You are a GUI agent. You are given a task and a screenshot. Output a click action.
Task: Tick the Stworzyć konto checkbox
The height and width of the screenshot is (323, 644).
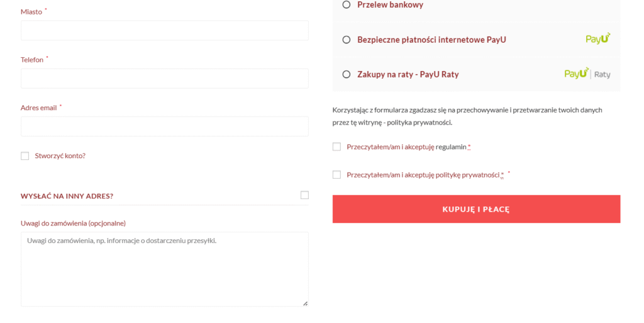[x=25, y=156]
